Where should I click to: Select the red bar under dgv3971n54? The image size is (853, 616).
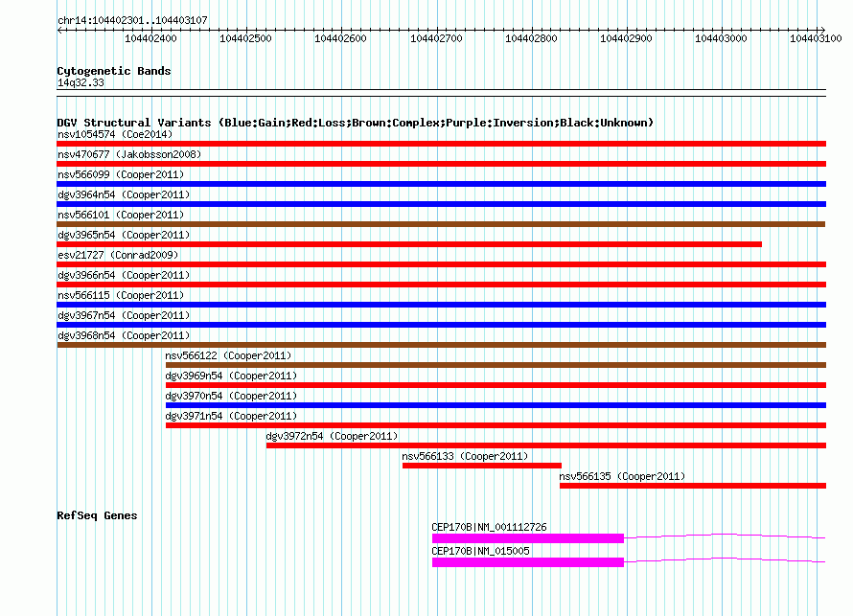[x=496, y=425]
